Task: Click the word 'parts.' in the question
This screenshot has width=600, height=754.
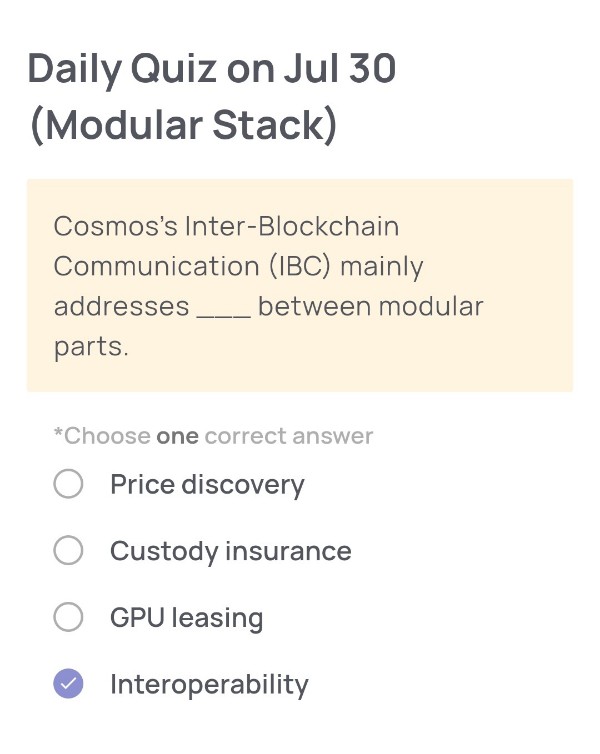Action: [91, 347]
